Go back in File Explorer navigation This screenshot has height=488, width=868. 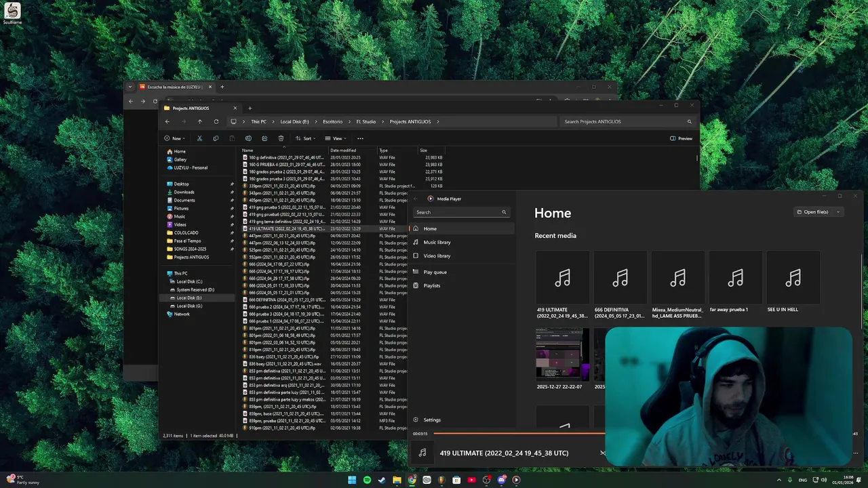point(167,121)
